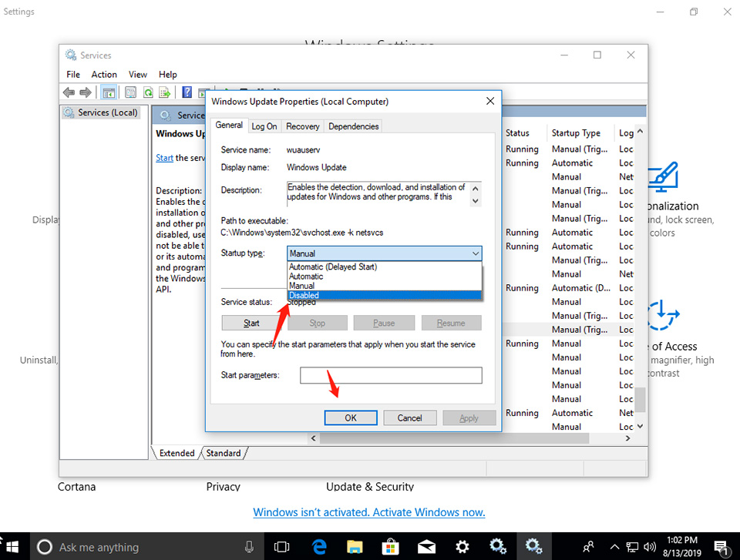Open the Action menu in Services
Viewport: 740px width, 560px height.
(104, 75)
